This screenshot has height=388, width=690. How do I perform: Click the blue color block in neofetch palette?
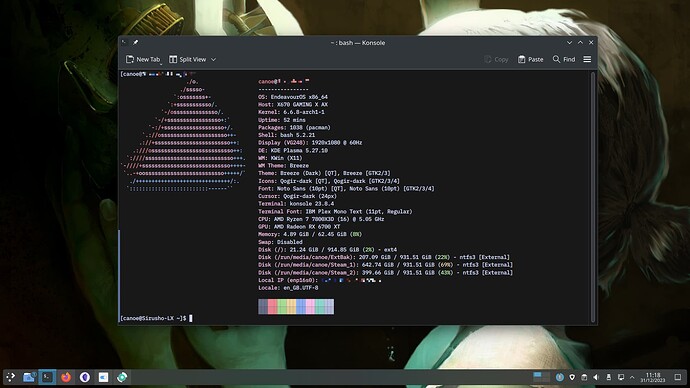[301, 306]
